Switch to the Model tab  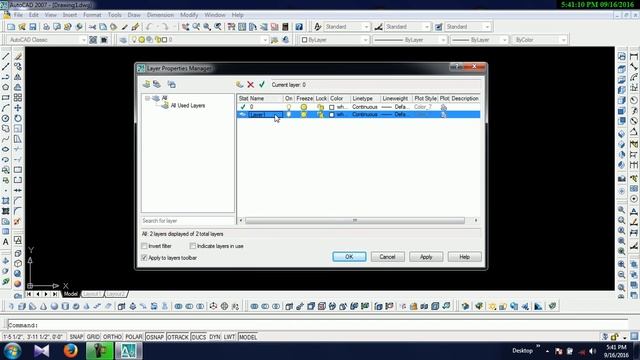[x=70, y=294]
